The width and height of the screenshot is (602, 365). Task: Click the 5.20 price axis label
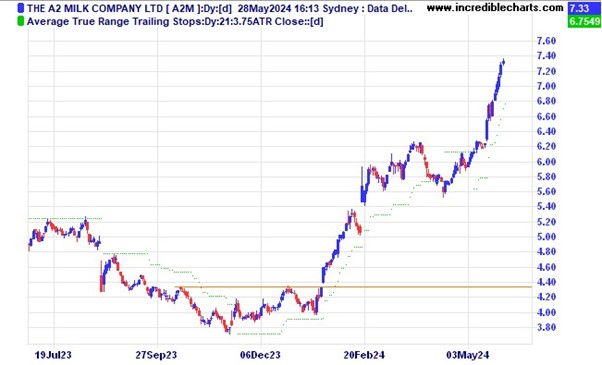(546, 222)
